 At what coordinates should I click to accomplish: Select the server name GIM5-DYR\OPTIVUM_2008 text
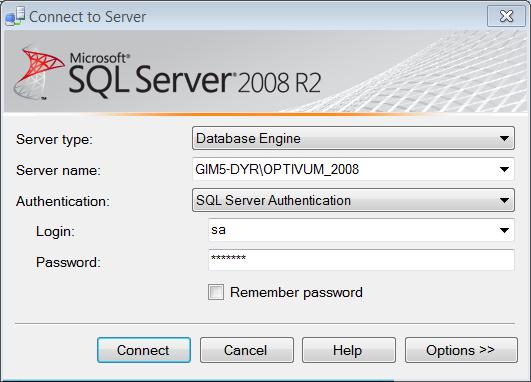(277, 169)
